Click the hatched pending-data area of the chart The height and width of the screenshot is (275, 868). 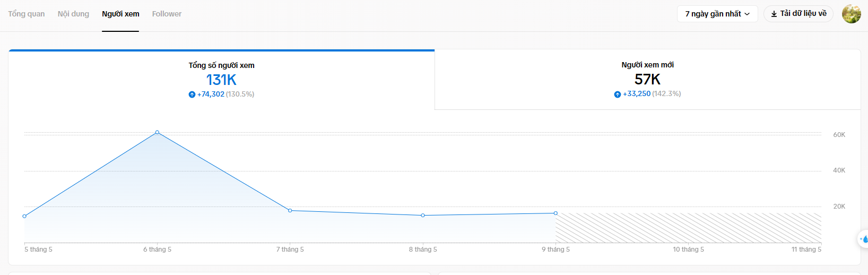pos(688,228)
